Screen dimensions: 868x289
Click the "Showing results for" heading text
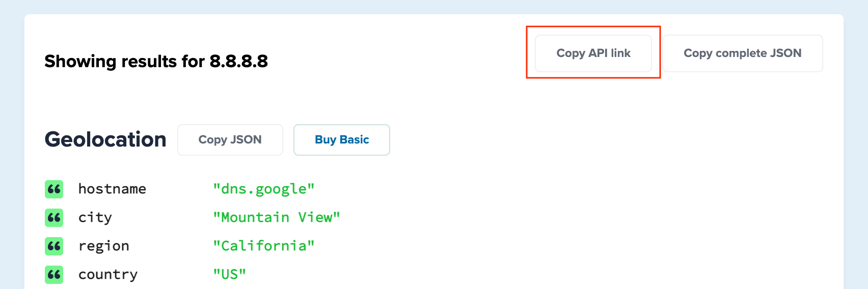125,62
